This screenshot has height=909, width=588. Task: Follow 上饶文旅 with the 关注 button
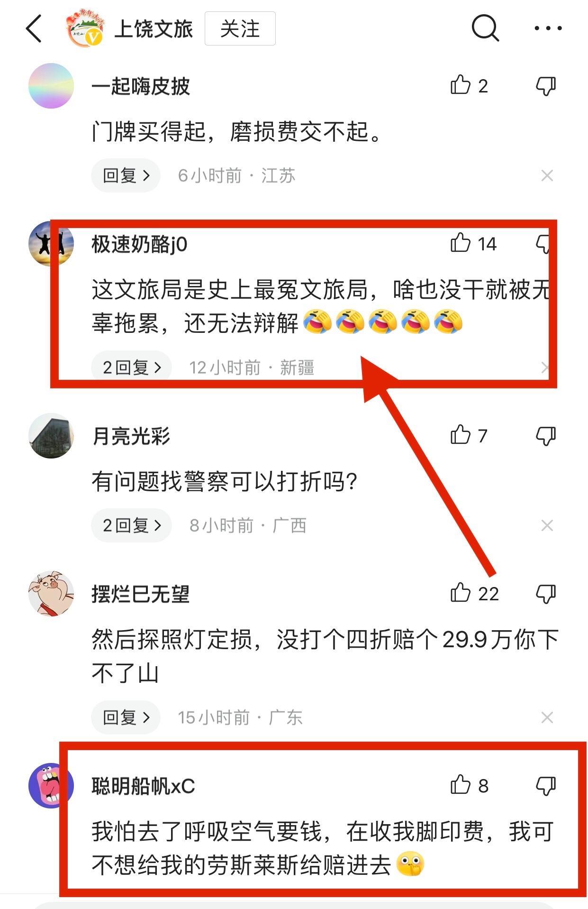click(240, 28)
